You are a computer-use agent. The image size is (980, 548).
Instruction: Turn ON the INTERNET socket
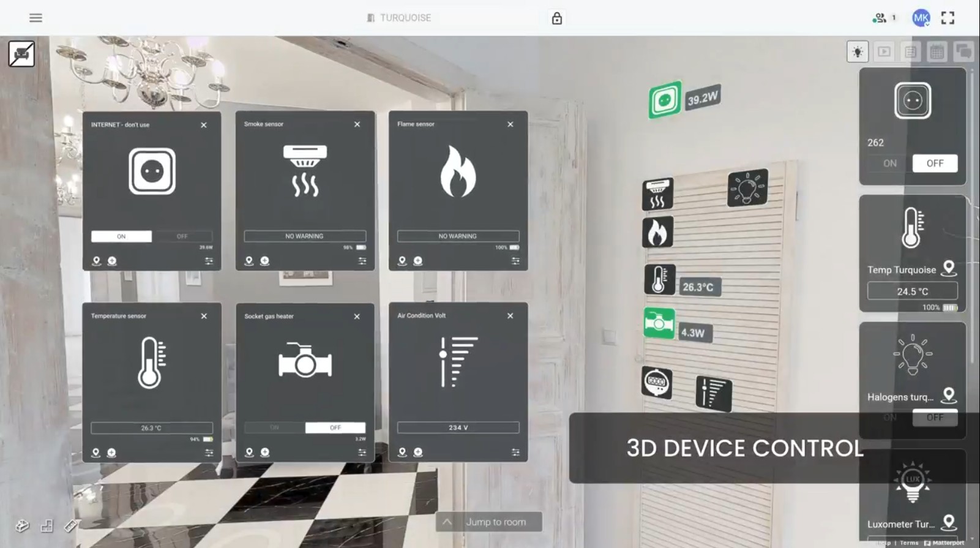click(x=121, y=236)
